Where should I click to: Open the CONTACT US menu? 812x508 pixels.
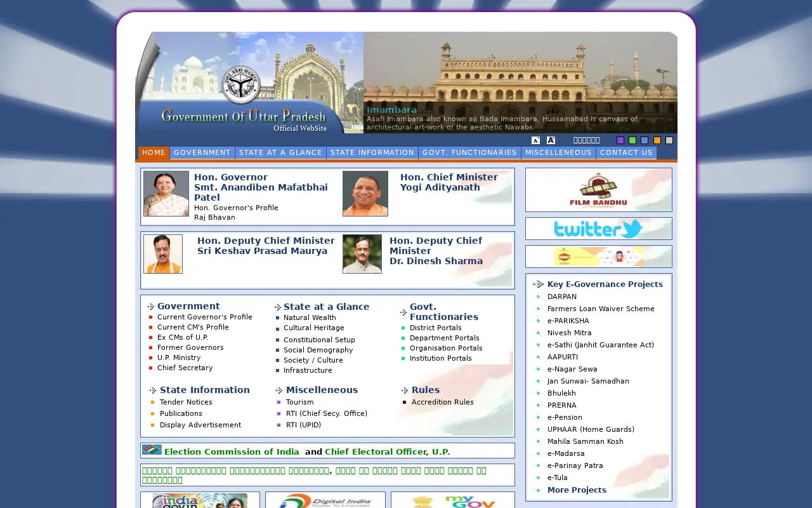tap(626, 153)
